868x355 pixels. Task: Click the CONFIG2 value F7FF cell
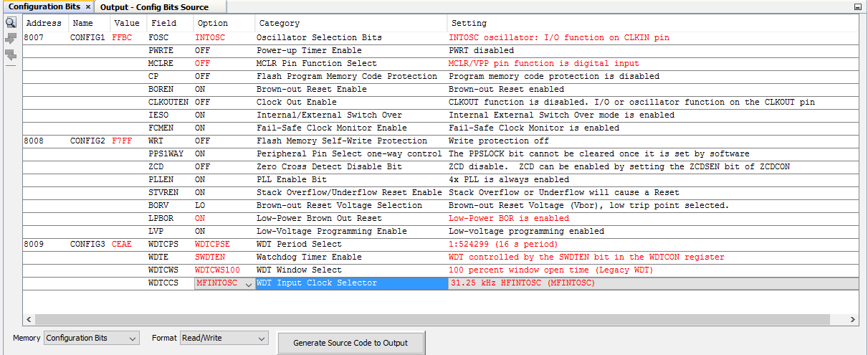123,141
